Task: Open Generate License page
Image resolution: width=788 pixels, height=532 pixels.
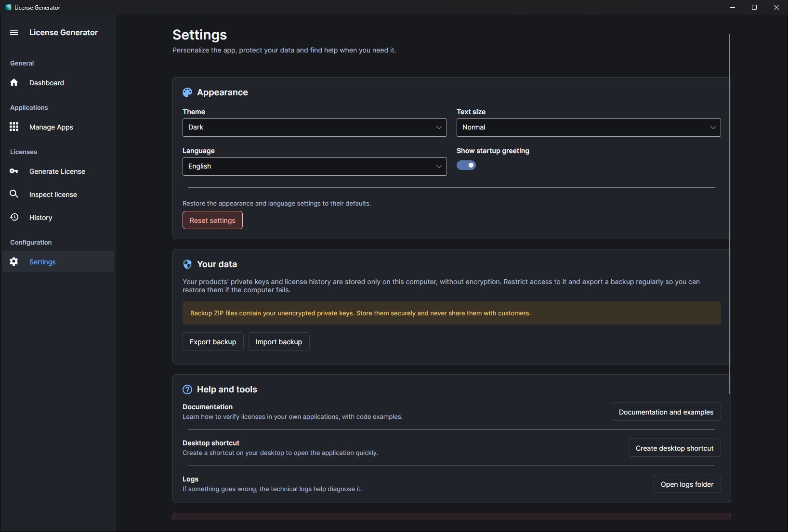Action: tap(58, 171)
